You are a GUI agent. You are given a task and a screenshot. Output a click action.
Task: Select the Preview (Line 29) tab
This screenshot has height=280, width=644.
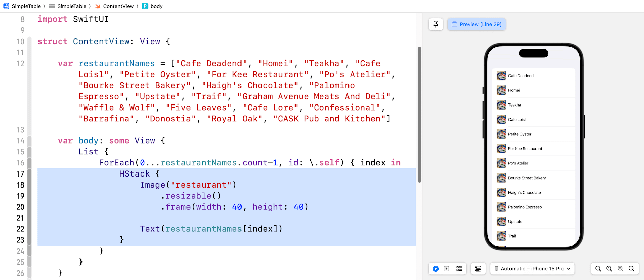coord(477,24)
